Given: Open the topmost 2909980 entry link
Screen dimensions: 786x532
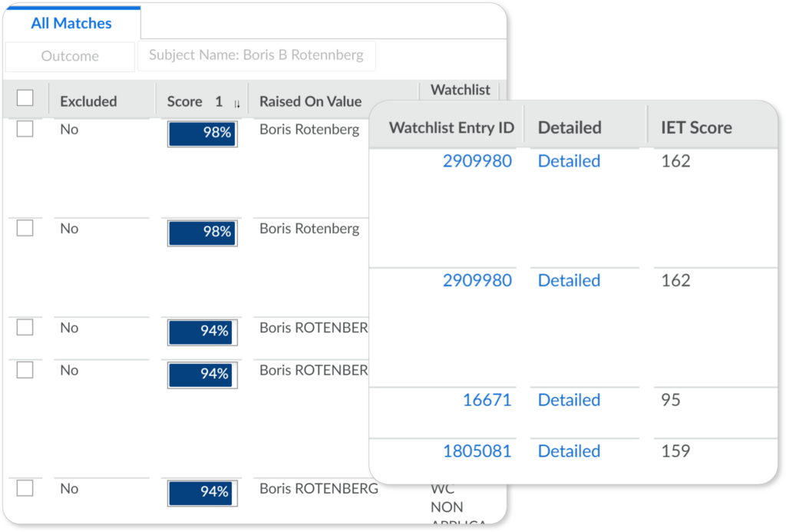Looking at the screenshot, I should [477, 161].
